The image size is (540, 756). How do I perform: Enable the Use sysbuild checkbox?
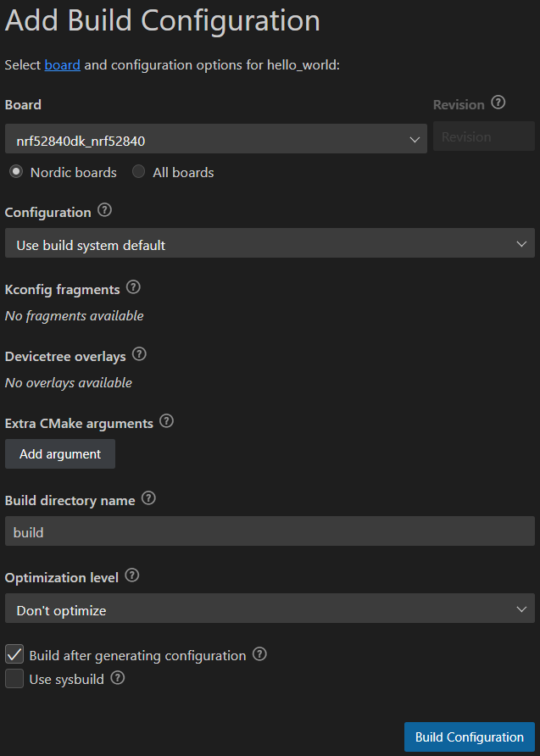[14, 679]
